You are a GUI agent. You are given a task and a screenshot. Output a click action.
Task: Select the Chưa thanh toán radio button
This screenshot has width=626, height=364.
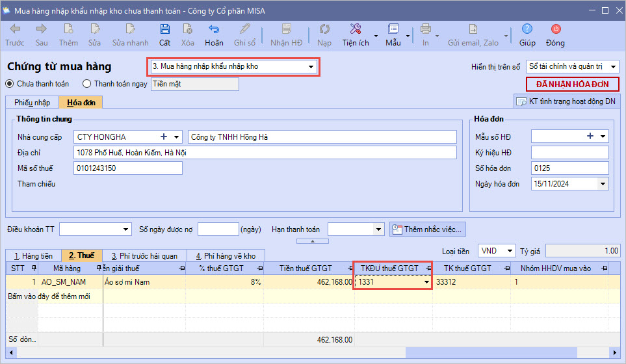[10, 84]
